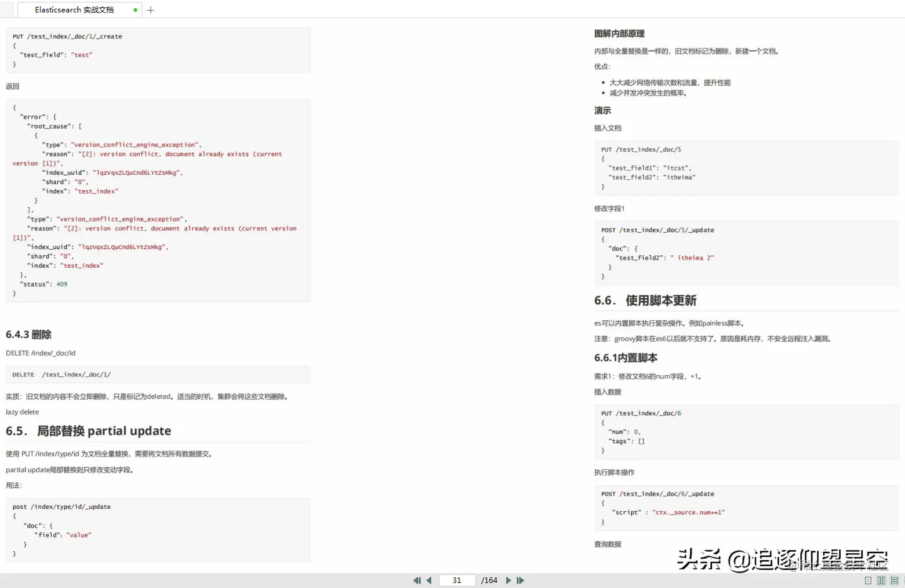This screenshot has width=905, height=588.
Task: Jump to the last page icon
Action: (522, 580)
